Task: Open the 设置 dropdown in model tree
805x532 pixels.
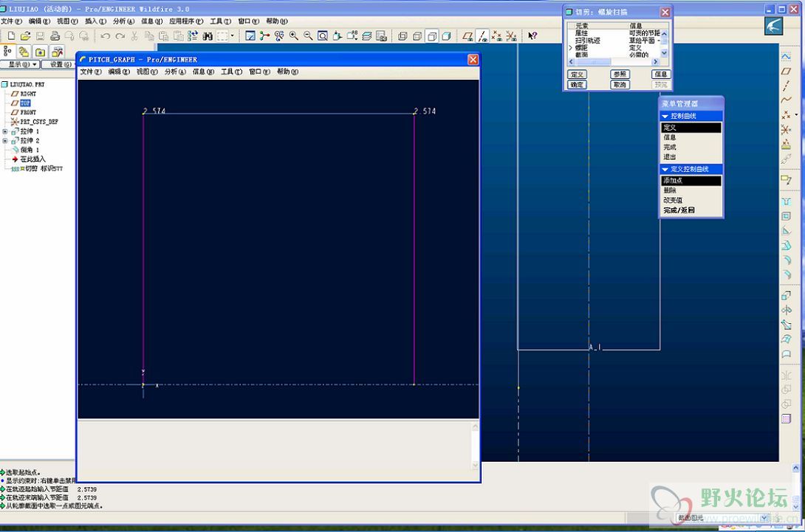Action: tap(58, 65)
